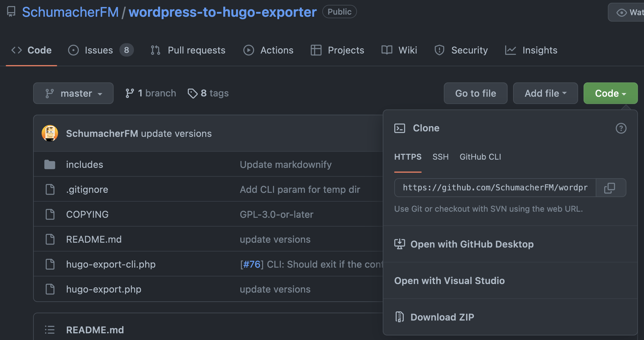View the 8 tags link
Viewport: 644px width, 340px height.
tap(208, 93)
